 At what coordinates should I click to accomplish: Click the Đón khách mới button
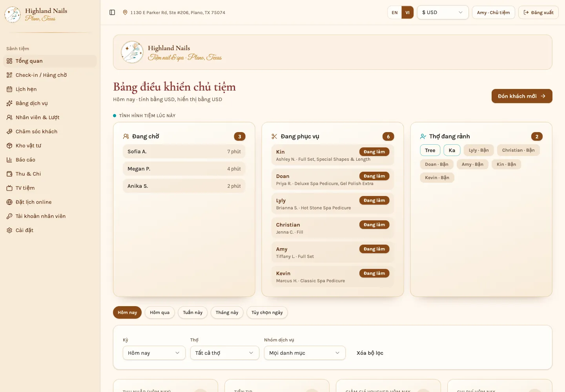(522, 96)
